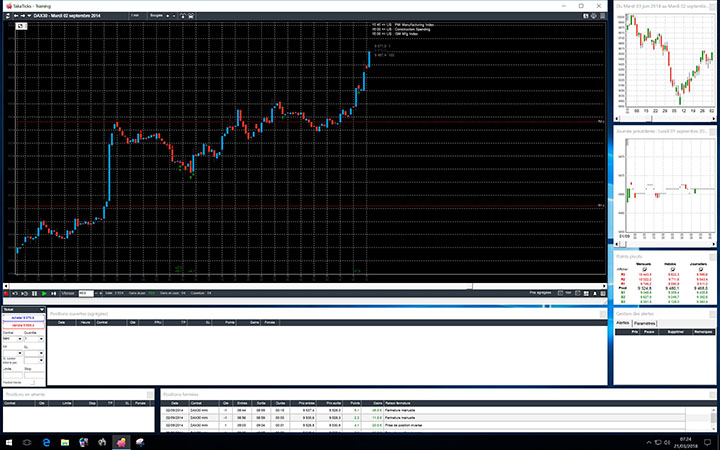Click the Positions en attente panel corner icon
This screenshot has height=450, width=720.
pos(150,394)
